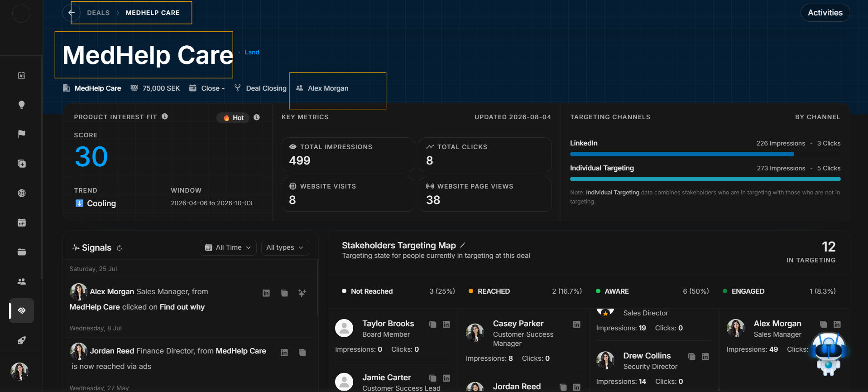Open the handshake deals sidebar icon

(21, 311)
